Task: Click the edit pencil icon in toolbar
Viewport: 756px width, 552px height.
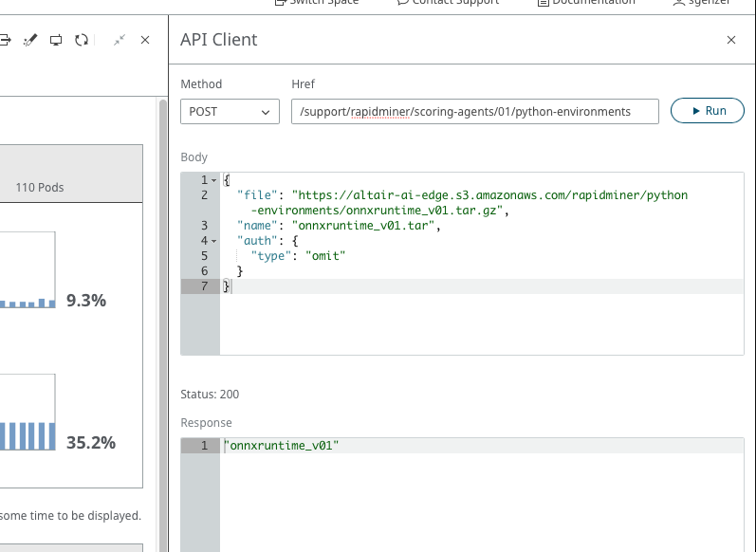Action: pos(29,40)
